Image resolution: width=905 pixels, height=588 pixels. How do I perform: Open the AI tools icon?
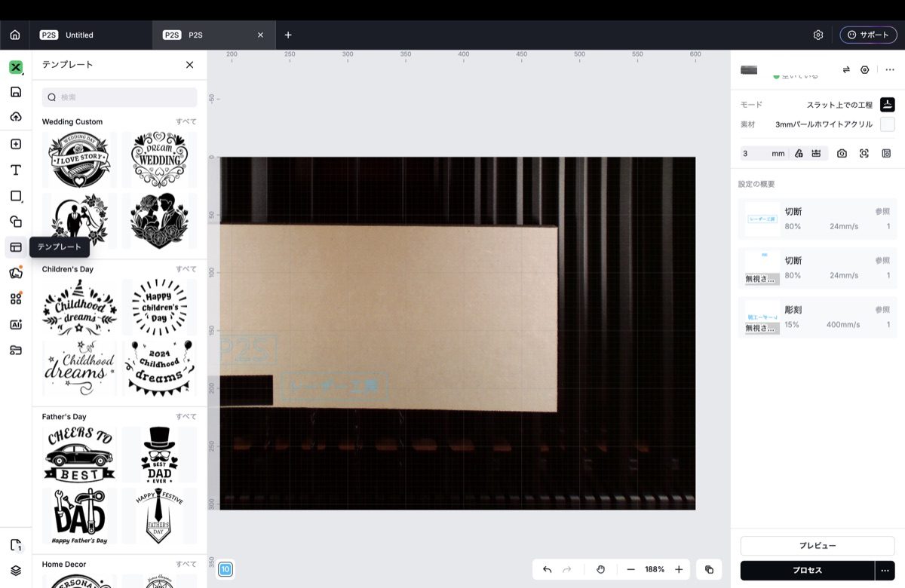click(16, 324)
